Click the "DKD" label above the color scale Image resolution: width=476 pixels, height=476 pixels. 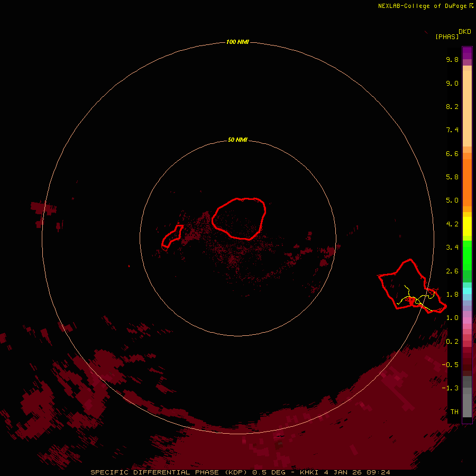click(464, 32)
